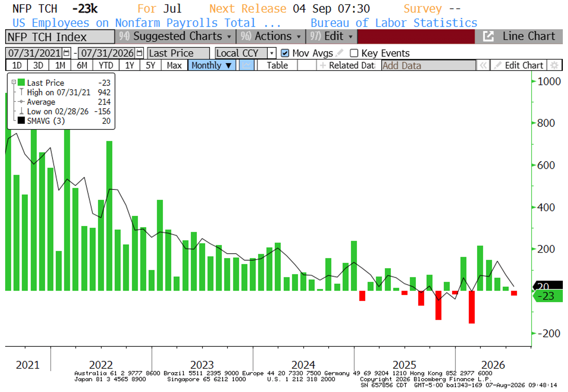Image resolution: width=568 pixels, height=392 pixels.
Task: Click the 'Survey' label
Action: [x=423, y=9]
